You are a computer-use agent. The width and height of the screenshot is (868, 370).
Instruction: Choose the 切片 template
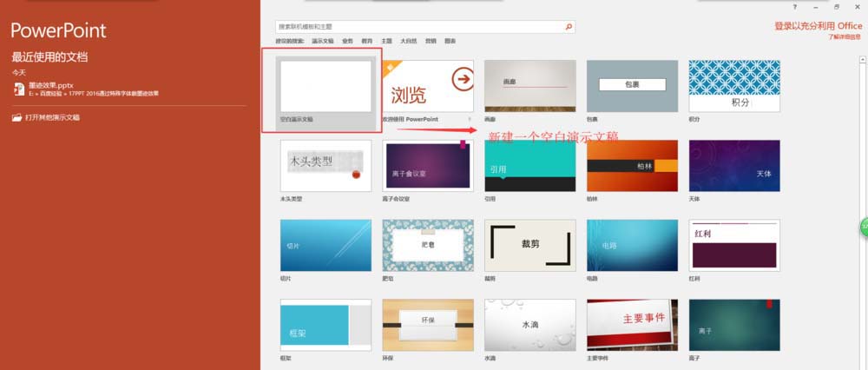(x=325, y=246)
